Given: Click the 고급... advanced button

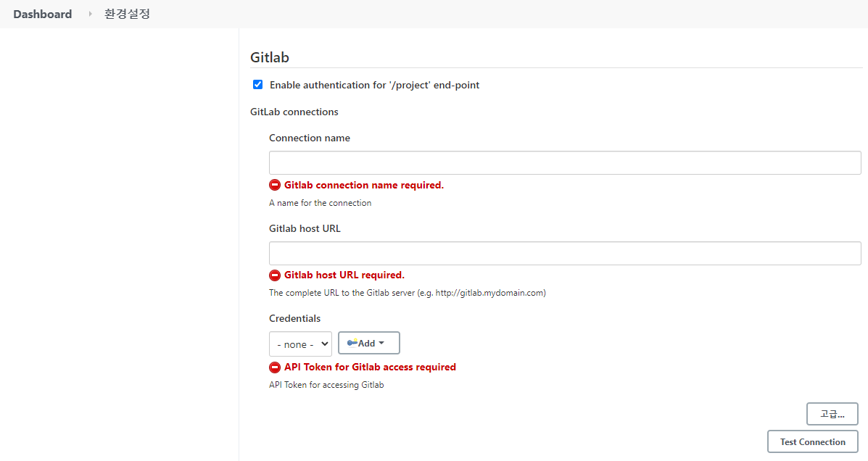Looking at the screenshot, I should [832, 414].
